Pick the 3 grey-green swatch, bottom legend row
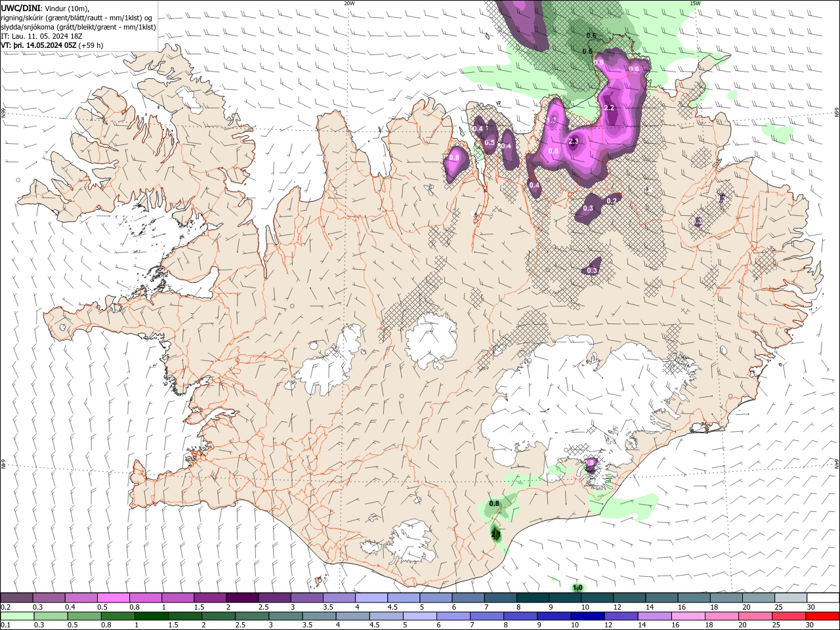 click(x=285, y=616)
